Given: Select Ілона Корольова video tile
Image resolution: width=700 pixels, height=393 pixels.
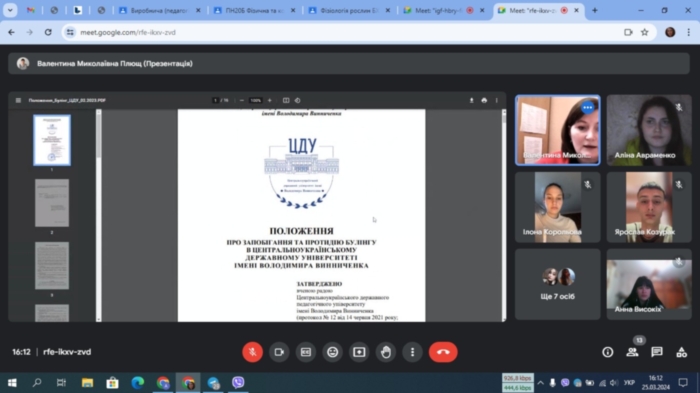Looking at the screenshot, I should [558, 208].
